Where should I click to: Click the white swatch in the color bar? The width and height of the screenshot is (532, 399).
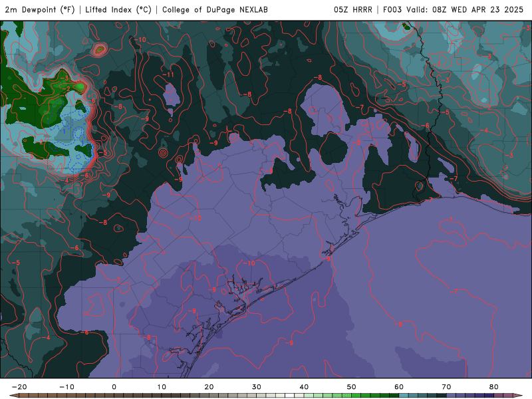click(x=290, y=396)
